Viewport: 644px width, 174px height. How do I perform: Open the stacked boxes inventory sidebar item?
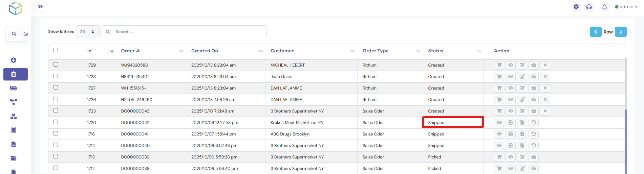[x=14, y=116]
